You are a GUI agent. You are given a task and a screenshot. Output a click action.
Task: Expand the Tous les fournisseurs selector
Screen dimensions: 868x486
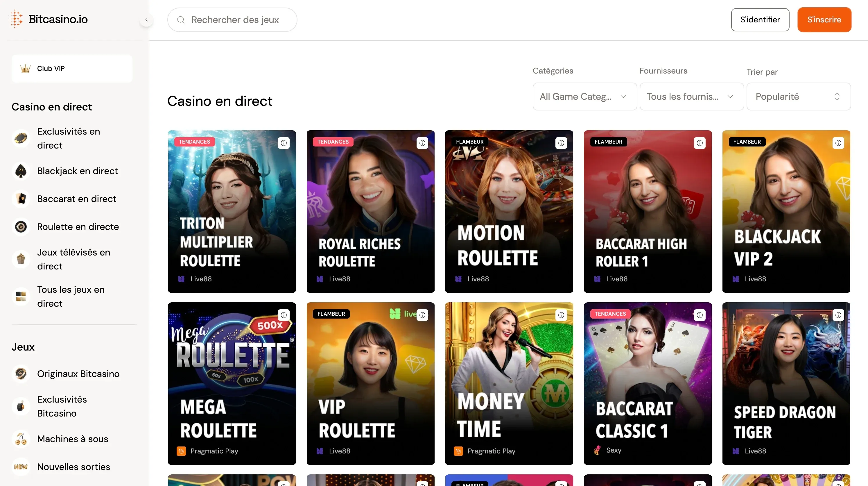click(691, 97)
